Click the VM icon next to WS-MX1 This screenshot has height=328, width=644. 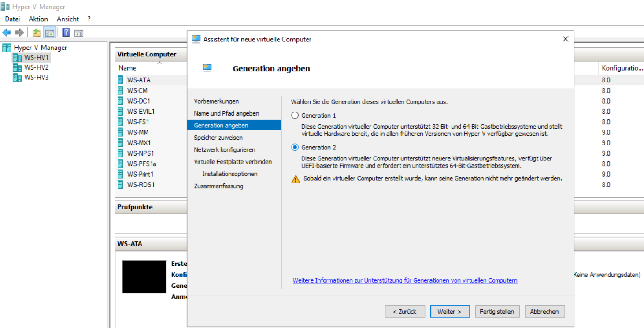121,143
